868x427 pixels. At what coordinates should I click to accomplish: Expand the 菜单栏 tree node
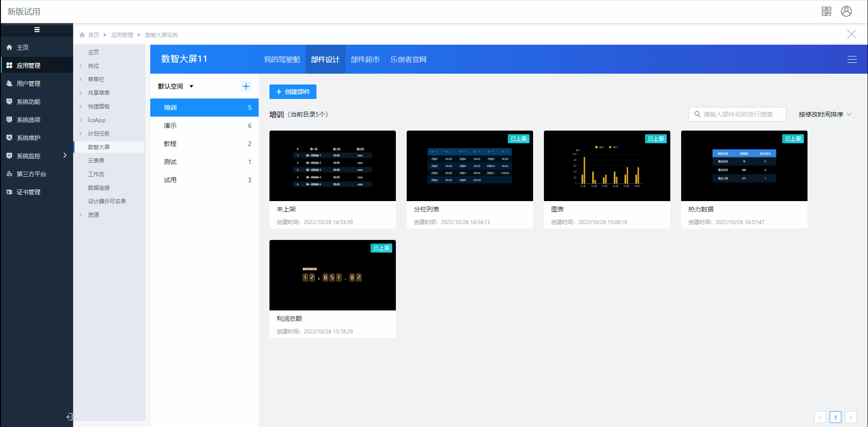tap(81, 80)
